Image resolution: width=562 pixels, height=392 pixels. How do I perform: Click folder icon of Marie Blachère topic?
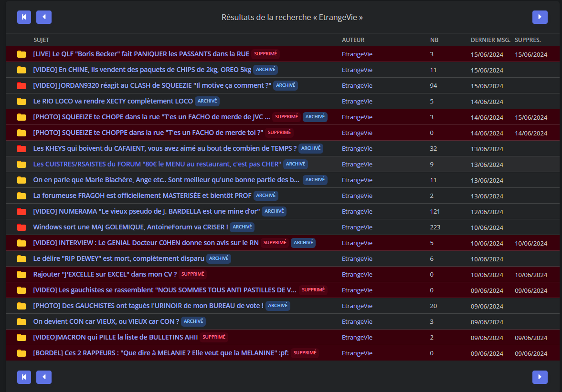21,180
